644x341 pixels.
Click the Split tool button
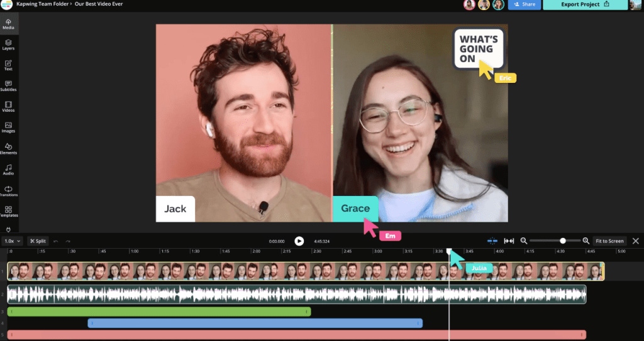tap(38, 241)
